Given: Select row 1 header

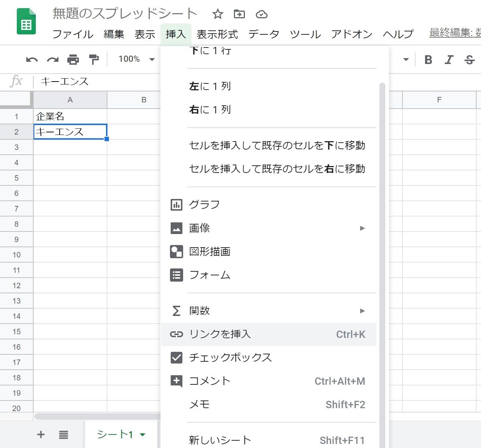Looking at the screenshot, I should point(16,117).
